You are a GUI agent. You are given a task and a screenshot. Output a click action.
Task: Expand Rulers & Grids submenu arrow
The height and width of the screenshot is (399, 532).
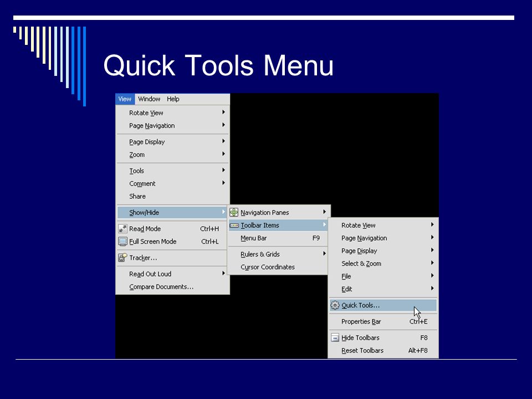[324, 254]
